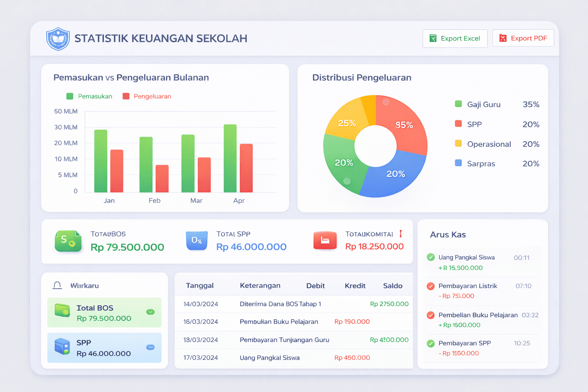This screenshot has width=588, height=392.
Task: Click the yellow Operasional color swatch
Action: pyautogui.click(x=458, y=144)
